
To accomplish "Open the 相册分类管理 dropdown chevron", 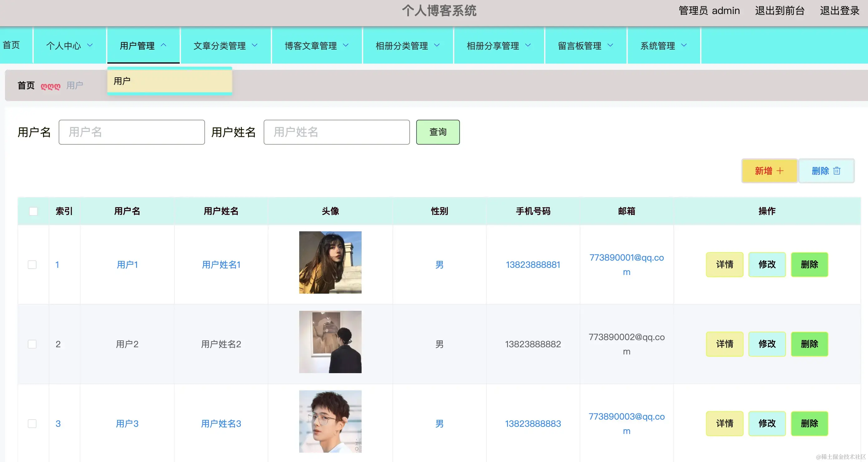I will [437, 45].
